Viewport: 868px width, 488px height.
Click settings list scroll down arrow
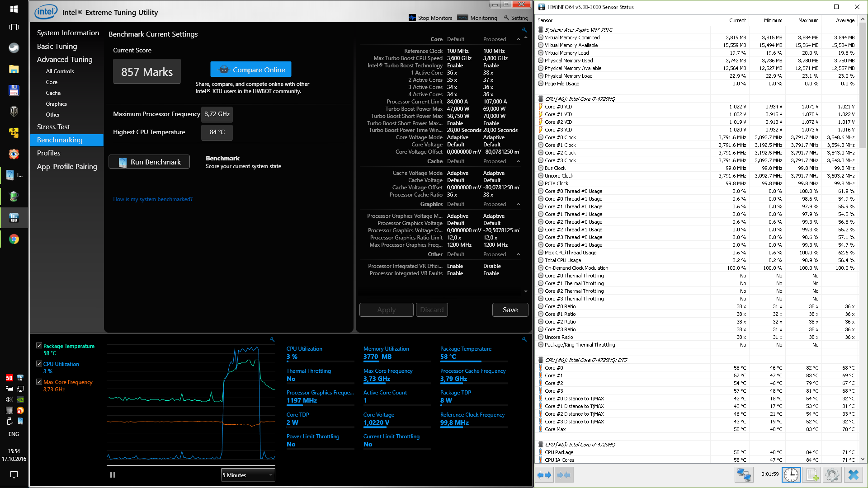click(526, 291)
